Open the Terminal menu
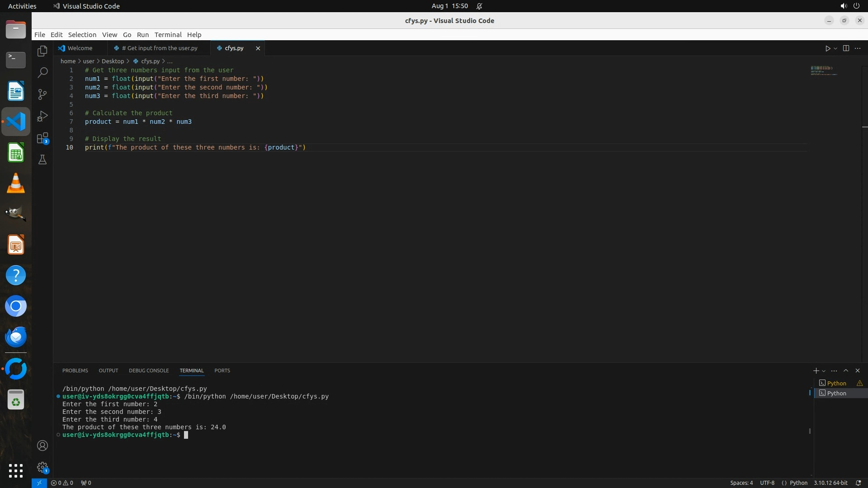The height and width of the screenshot is (488, 868). [168, 35]
